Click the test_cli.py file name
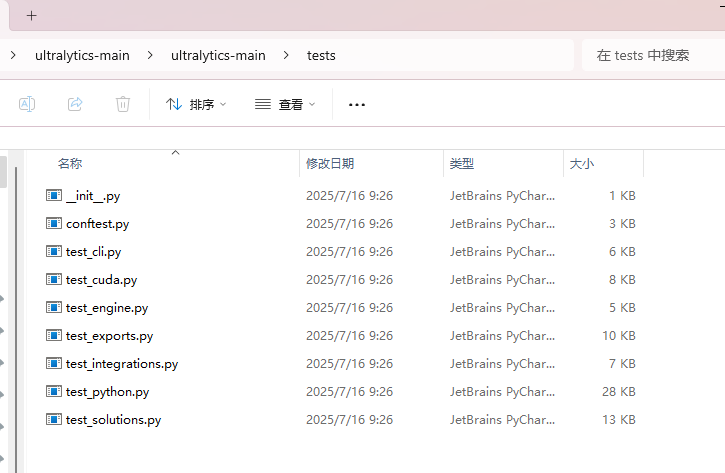 coord(93,252)
